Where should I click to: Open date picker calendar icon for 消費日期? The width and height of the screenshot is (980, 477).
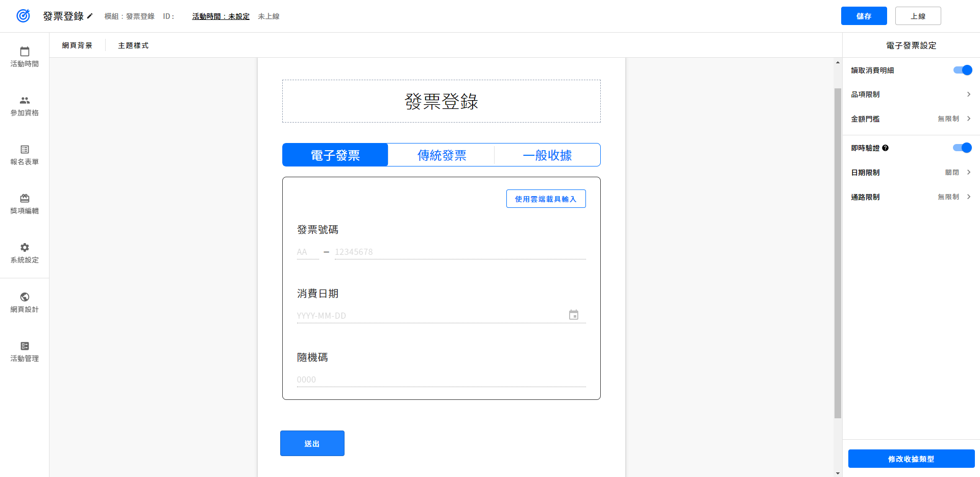pos(574,315)
